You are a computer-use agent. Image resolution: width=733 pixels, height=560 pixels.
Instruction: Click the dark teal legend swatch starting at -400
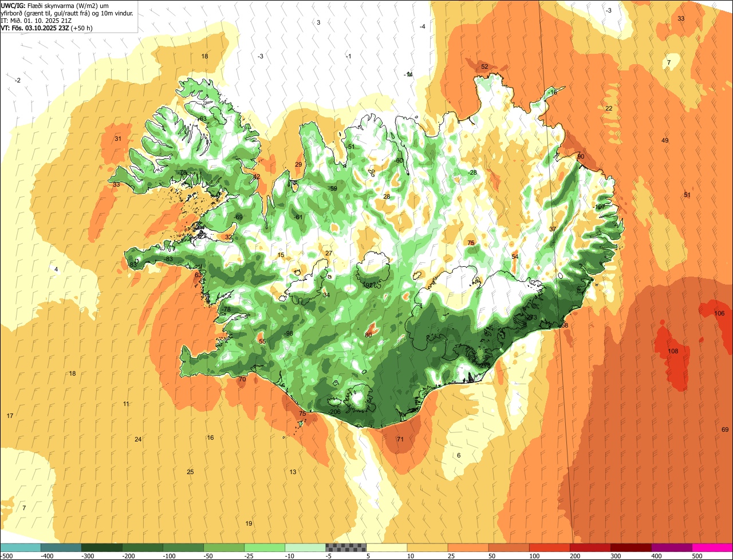(x=61, y=547)
